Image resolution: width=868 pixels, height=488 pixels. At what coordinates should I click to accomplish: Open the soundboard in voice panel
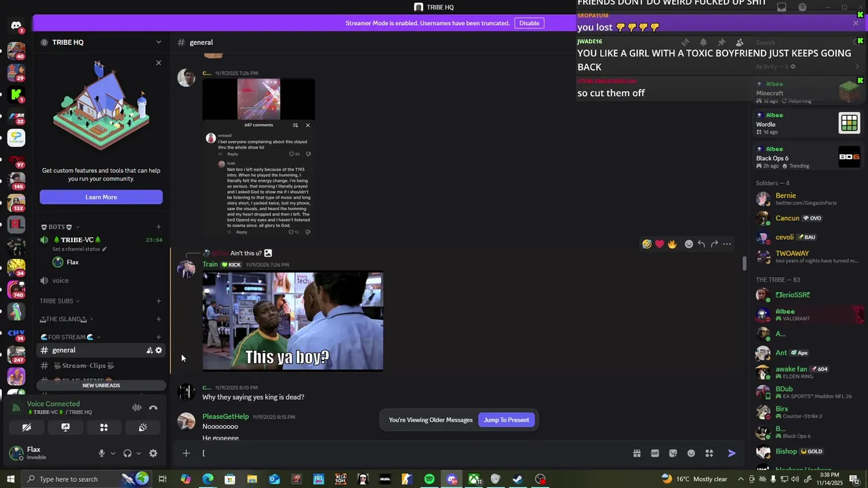click(x=142, y=428)
